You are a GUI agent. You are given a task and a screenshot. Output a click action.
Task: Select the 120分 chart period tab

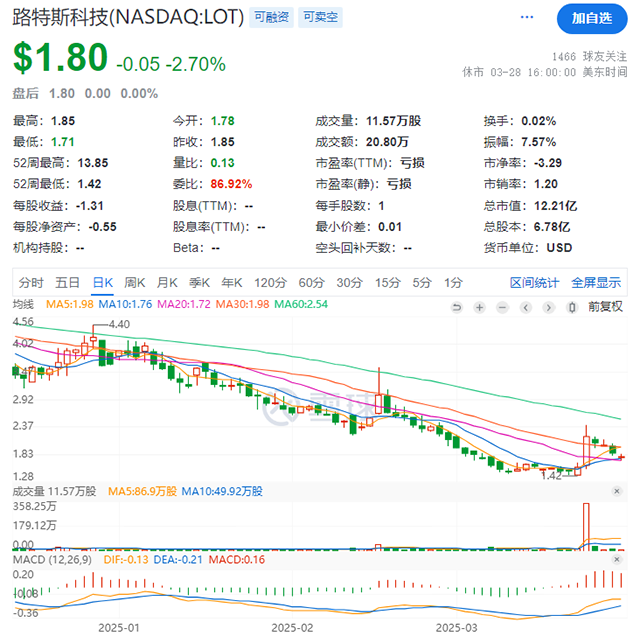pyautogui.click(x=270, y=282)
